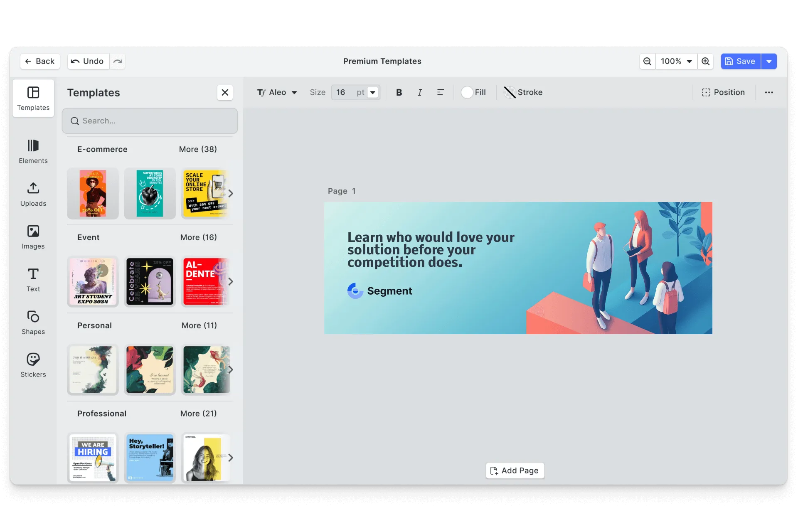The height and width of the screenshot is (532, 798).
Task: Open the Images sidebar tab
Action: pos(33,237)
